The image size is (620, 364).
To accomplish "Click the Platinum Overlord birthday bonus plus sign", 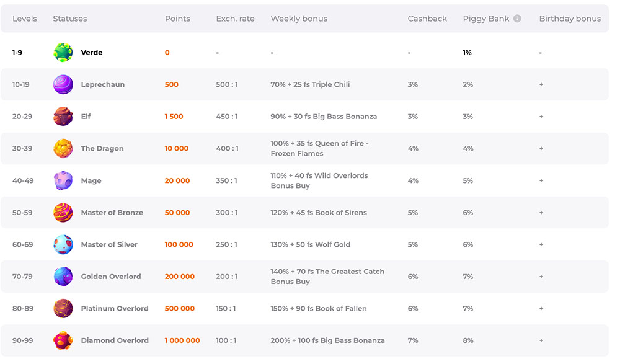I will point(541,308).
